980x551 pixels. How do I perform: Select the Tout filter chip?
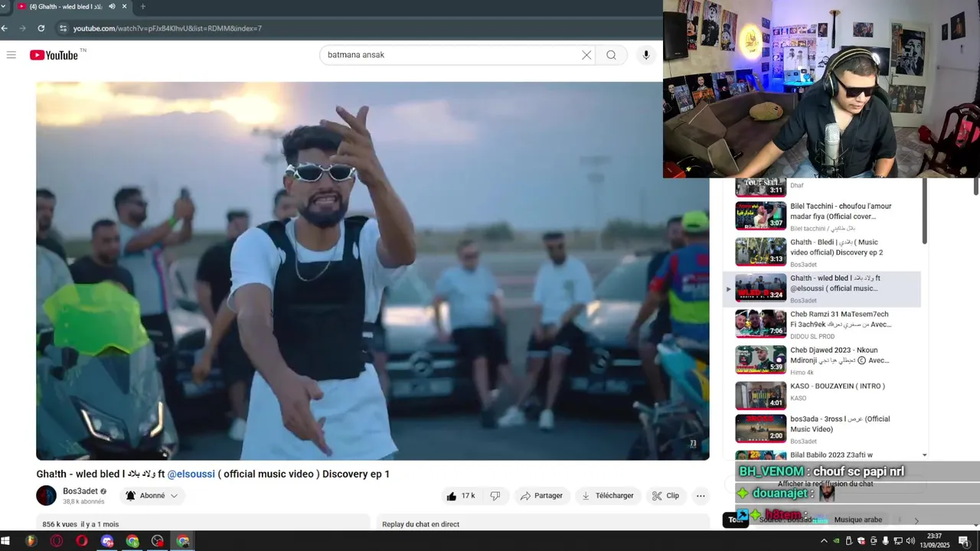(735, 520)
